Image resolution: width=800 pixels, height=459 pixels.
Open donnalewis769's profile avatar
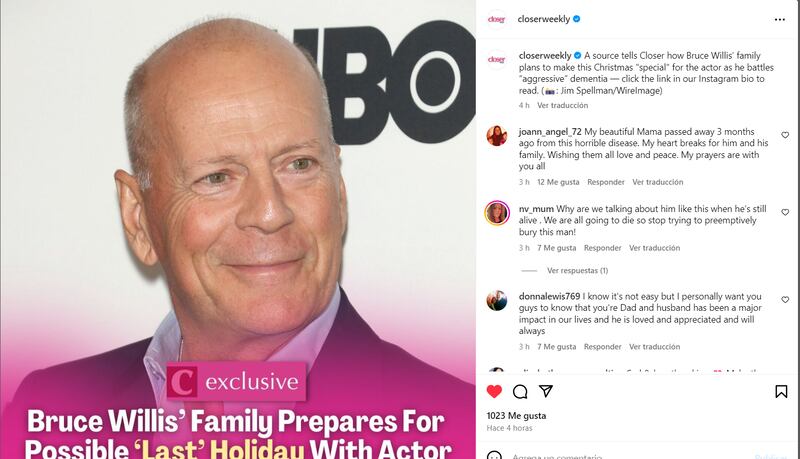click(x=496, y=300)
